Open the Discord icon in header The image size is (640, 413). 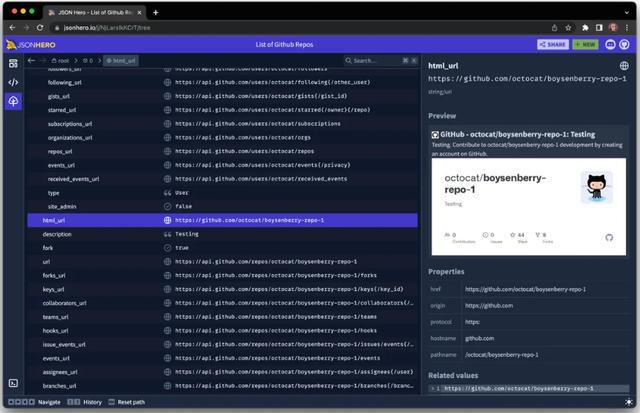tap(611, 44)
